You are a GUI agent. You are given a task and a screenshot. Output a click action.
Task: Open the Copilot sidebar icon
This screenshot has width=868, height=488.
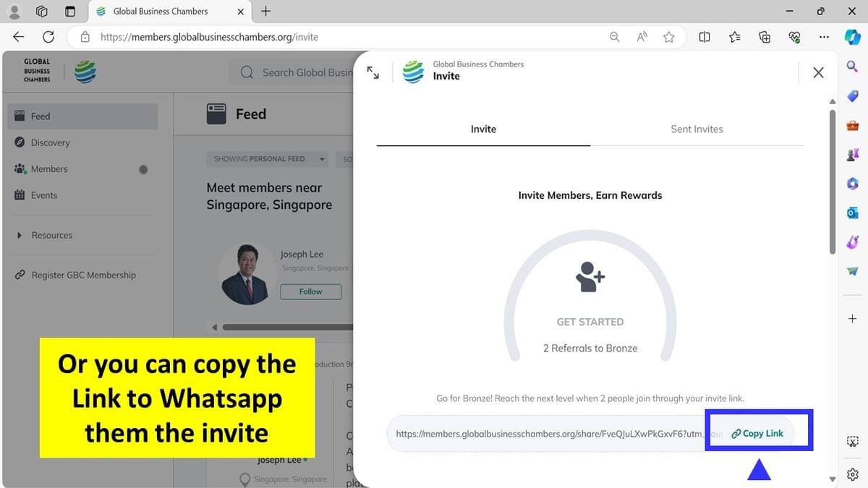(853, 37)
